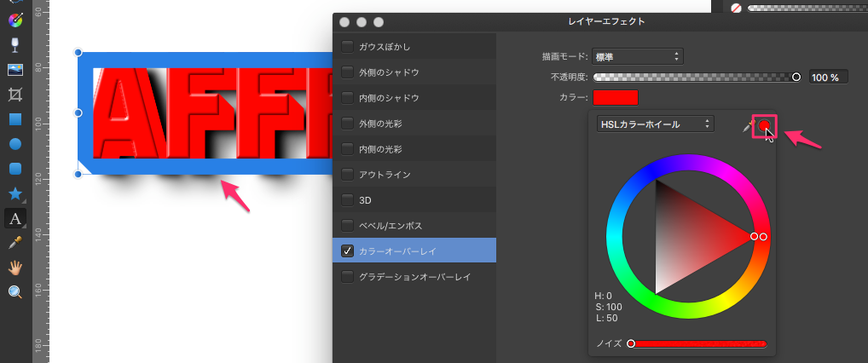The height and width of the screenshot is (363, 868).
Task: Click the 不透明度 percentage field
Action: [825, 78]
